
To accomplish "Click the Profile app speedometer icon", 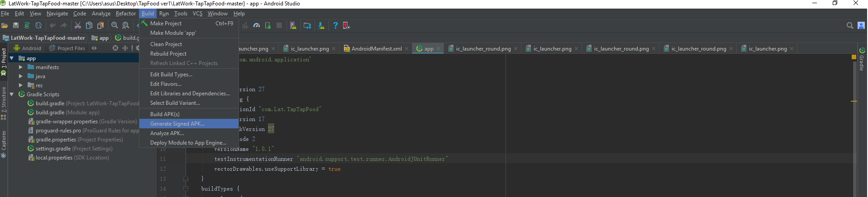I will click(257, 26).
